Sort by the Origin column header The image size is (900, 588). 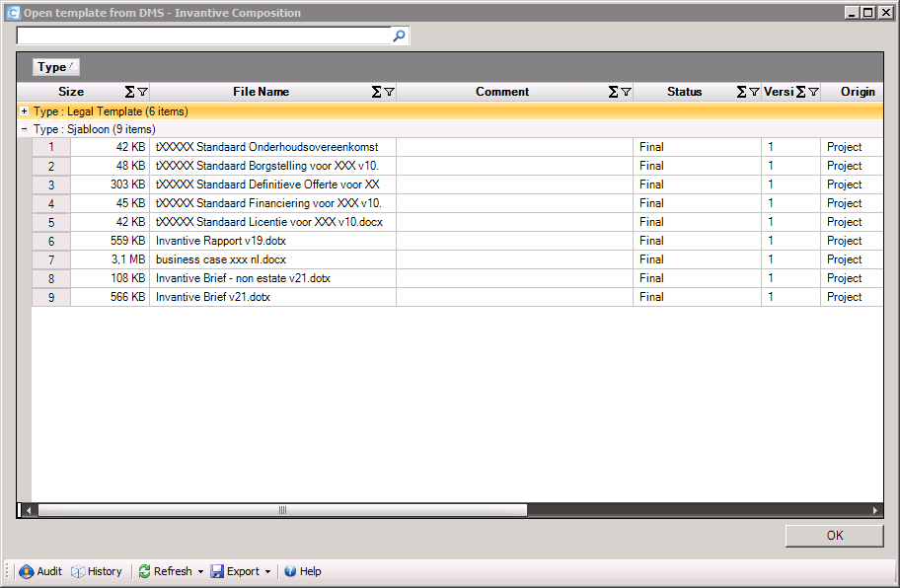click(858, 92)
